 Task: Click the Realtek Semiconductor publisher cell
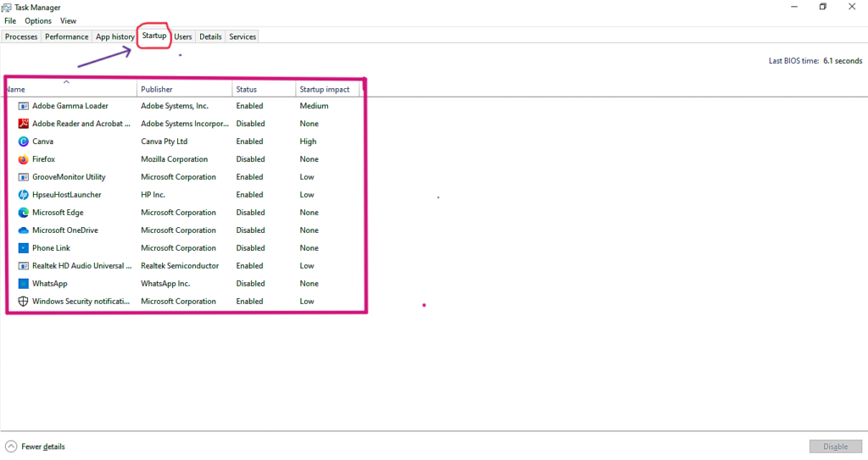coord(180,266)
